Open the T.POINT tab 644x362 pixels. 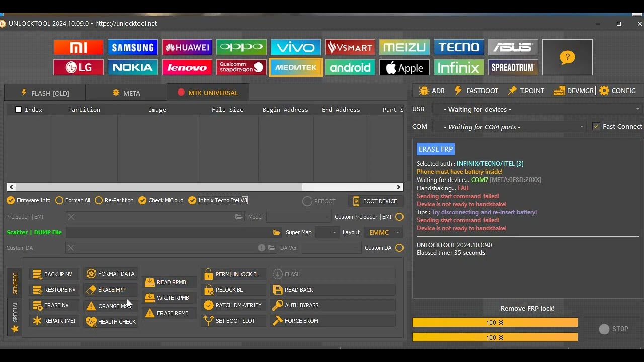pos(526,90)
